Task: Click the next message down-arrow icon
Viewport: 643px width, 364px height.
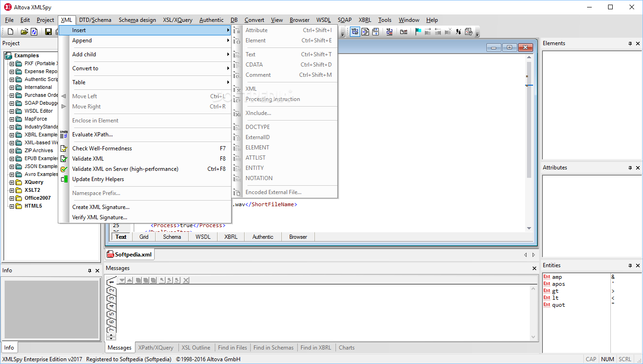Action: coord(122,280)
